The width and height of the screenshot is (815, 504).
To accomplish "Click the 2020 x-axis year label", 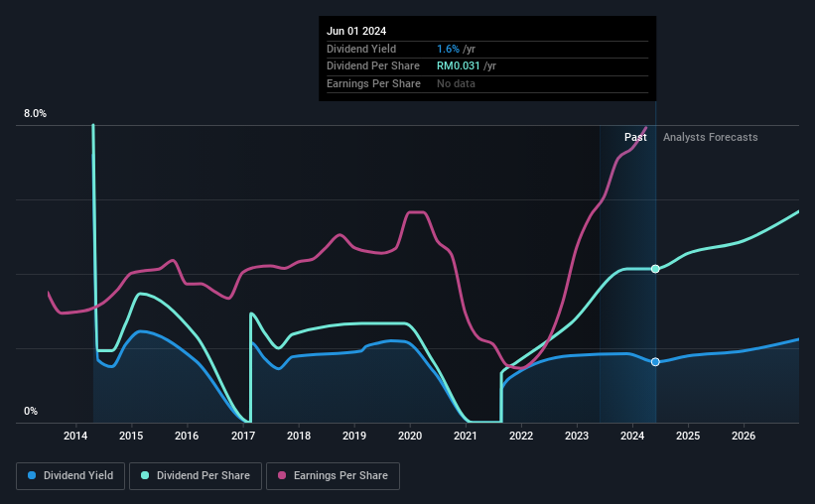I will click(410, 436).
